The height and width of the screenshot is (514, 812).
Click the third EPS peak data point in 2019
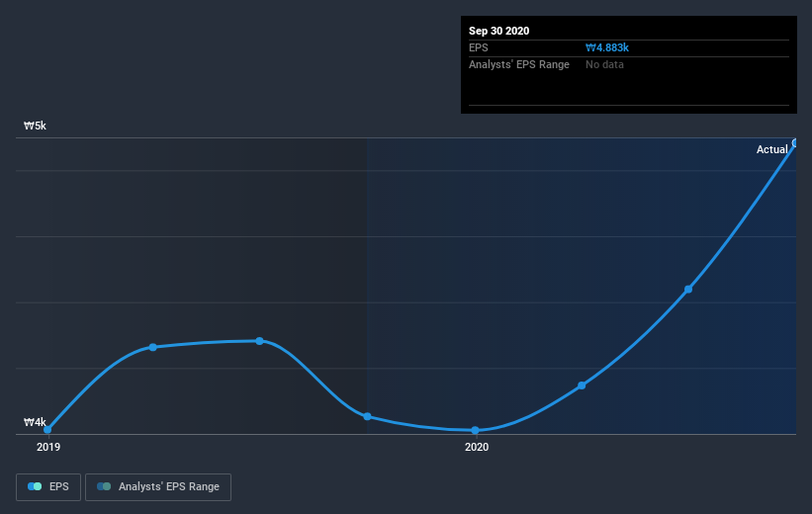259,341
